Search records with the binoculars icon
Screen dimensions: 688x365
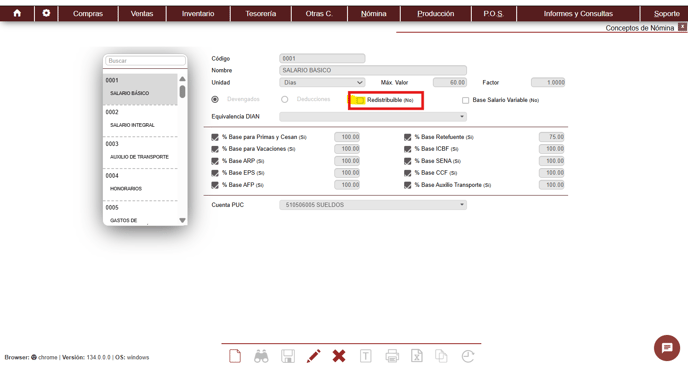(261, 356)
